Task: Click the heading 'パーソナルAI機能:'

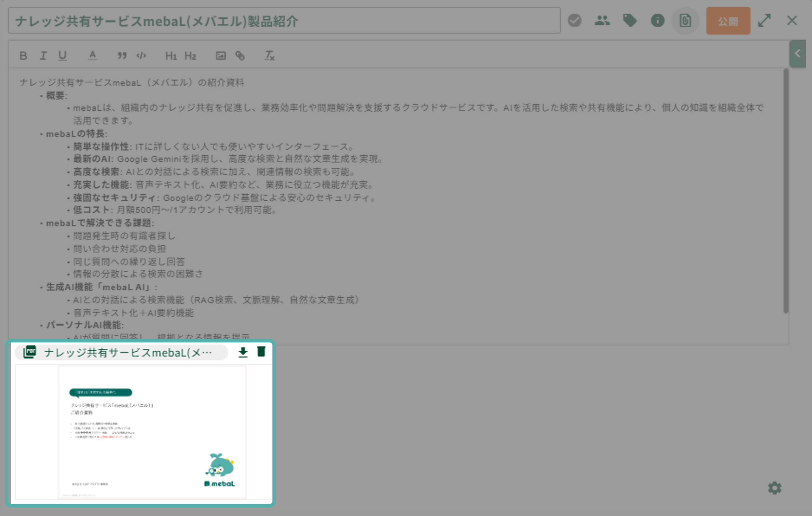Action: (x=85, y=325)
